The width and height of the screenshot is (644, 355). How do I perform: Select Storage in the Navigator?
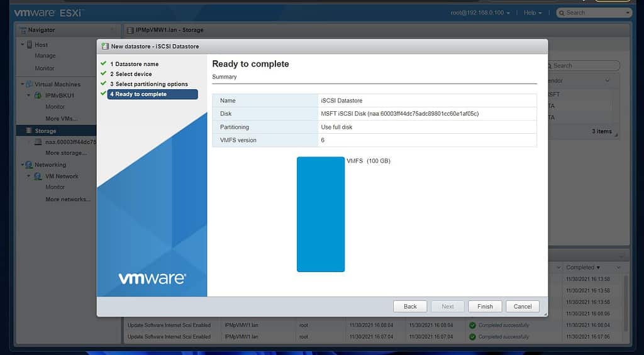coord(56,131)
